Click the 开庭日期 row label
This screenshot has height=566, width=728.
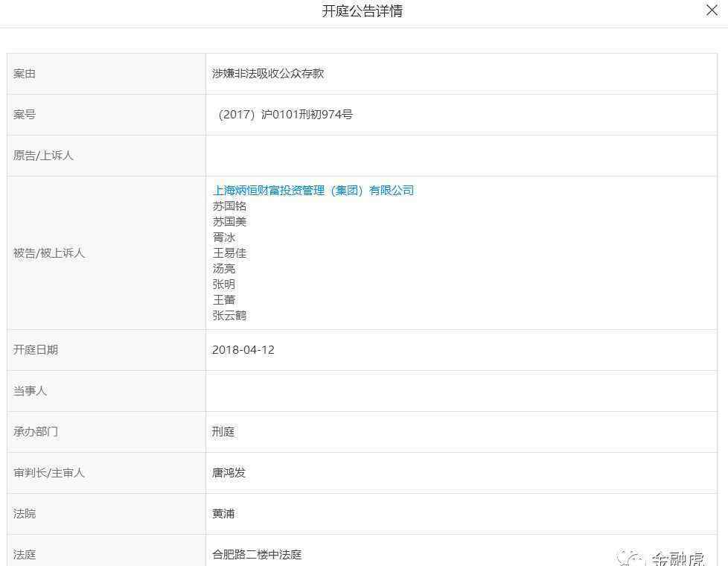(36, 350)
